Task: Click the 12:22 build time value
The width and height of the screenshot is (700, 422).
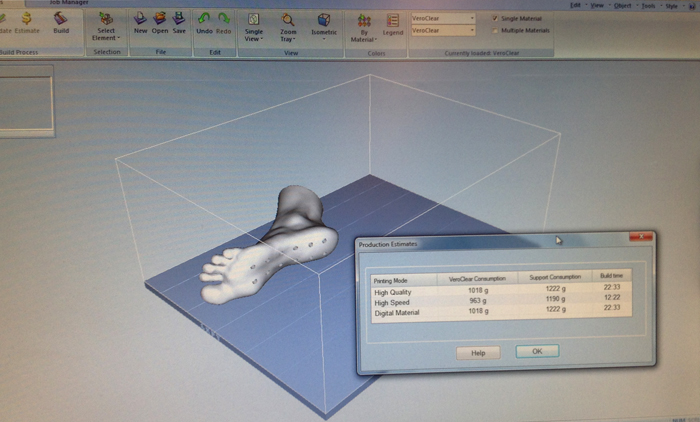Action: pos(612,297)
